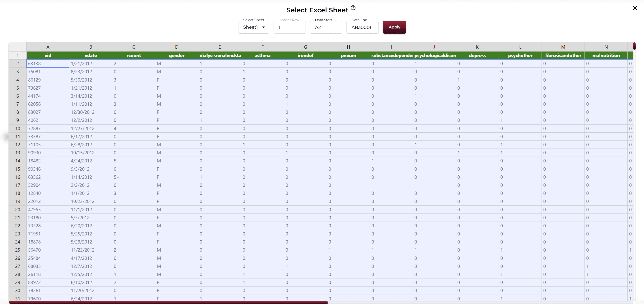Click the psychother header cell

pos(520,55)
